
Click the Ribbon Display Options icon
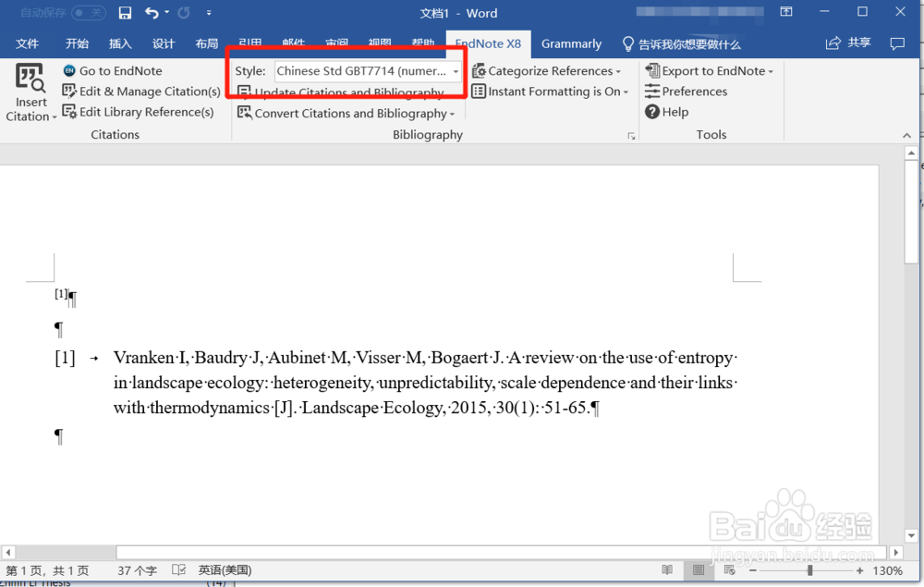coord(786,12)
